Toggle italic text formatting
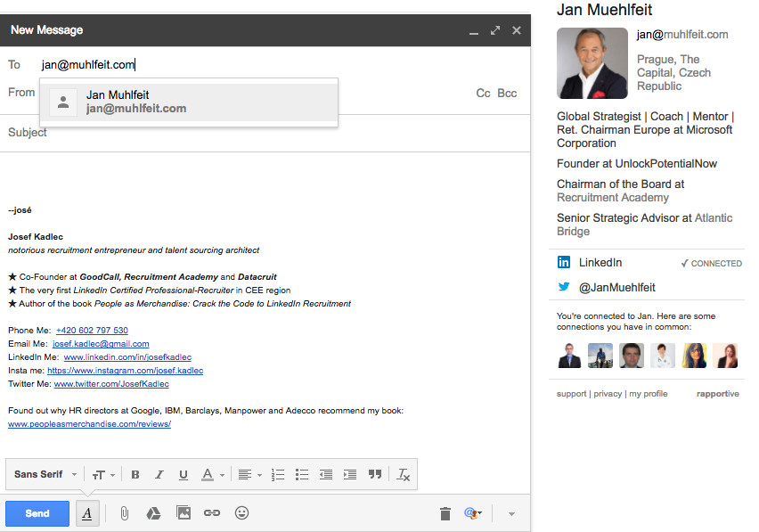 point(159,474)
